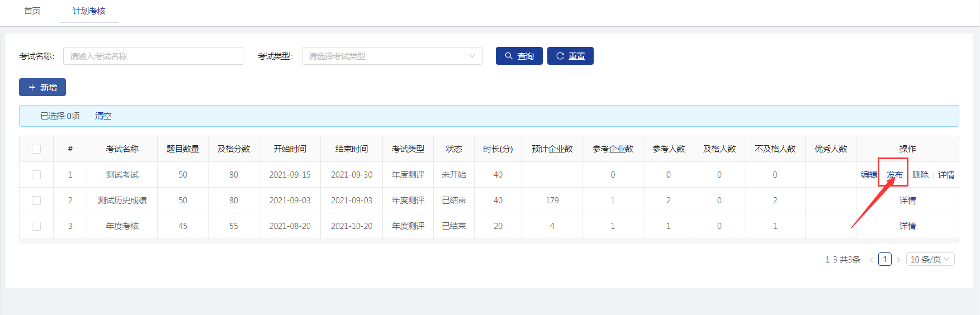Open the 考试类型 dropdown

click(x=391, y=56)
